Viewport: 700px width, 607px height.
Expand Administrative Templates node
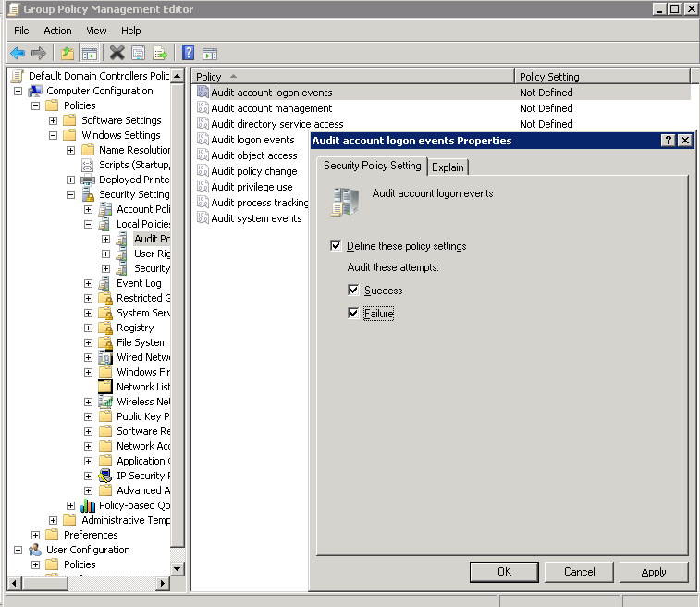click(x=53, y=520)
